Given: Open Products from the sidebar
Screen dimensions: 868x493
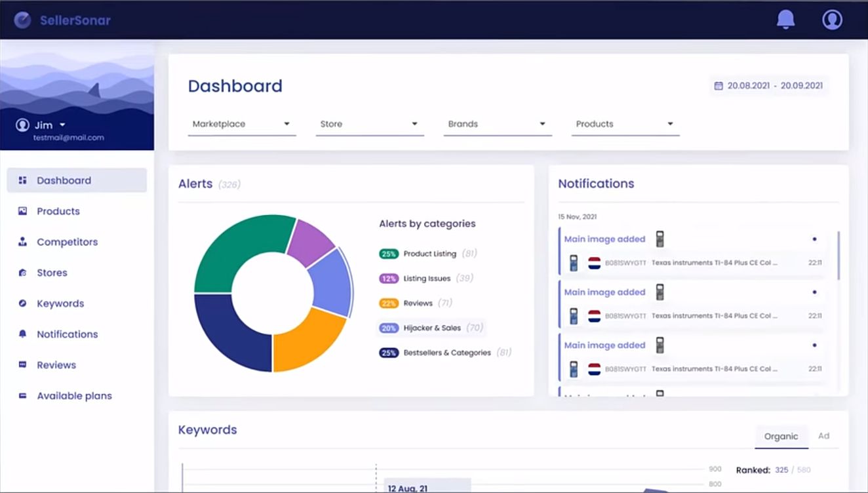Looking at the screenshot, I should tap(58, 211).
